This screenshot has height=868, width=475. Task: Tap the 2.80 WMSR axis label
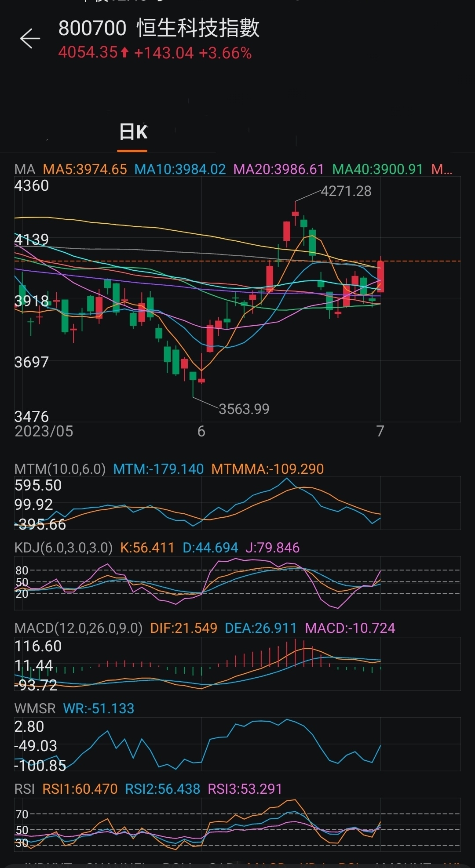pyautogui.click(x=29, y=727)
